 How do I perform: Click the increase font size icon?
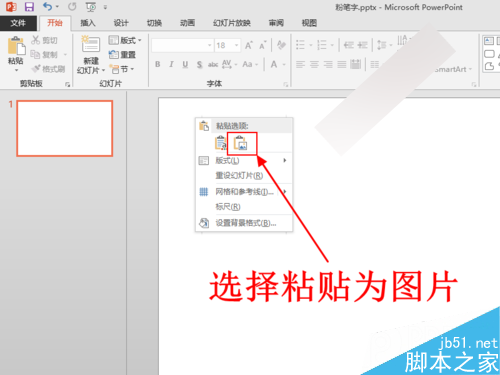coord(249,45)
